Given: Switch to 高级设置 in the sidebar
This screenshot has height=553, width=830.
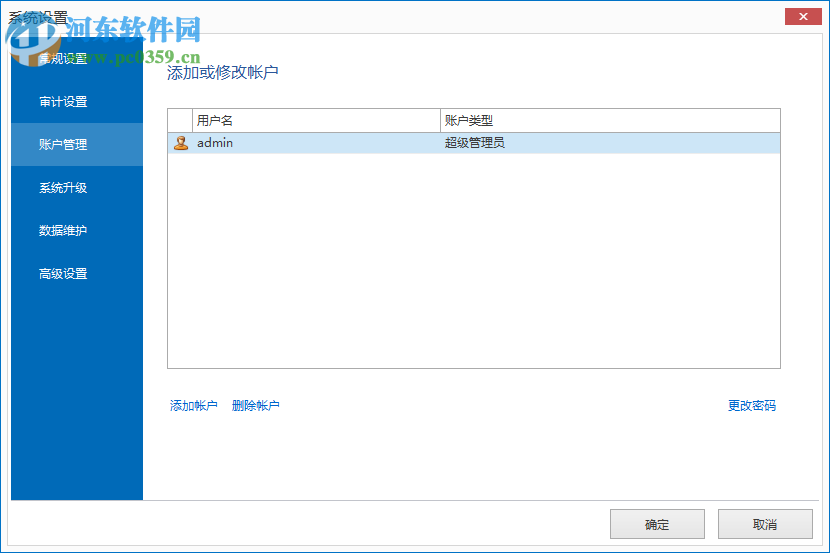Looking at the screenshot, I should pyautogui.click(x=77, y=274).
